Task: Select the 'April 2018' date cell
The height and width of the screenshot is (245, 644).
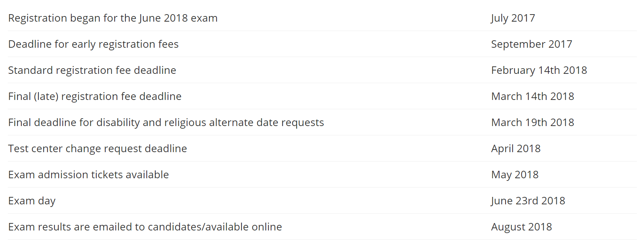Action: (516, 148)
